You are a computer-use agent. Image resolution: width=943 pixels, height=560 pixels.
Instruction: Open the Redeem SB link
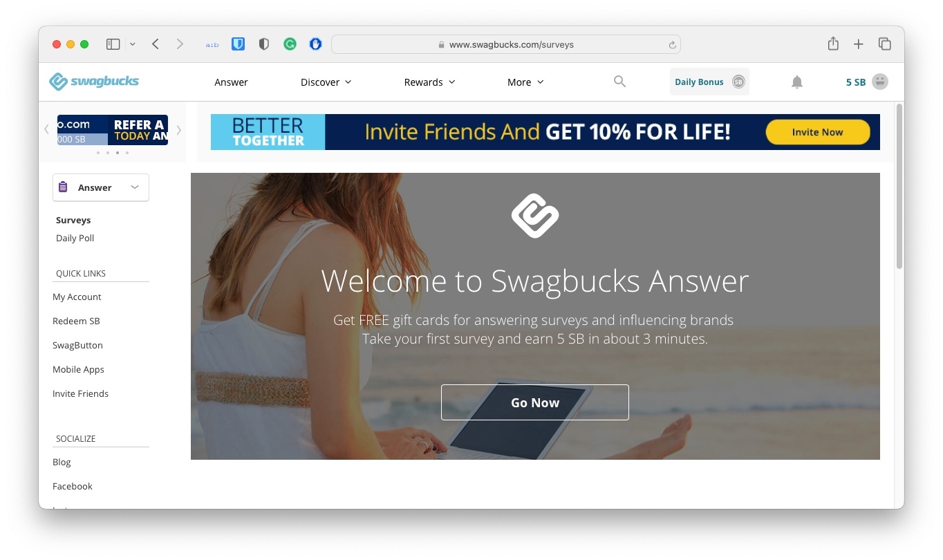point(76,321)
